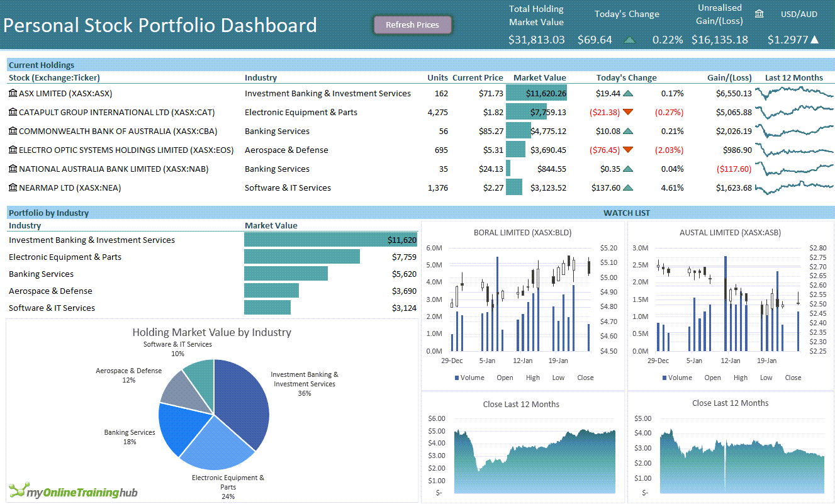This screenshot has width=835, height=504.
Task: Click the blue Volume legend color marker
Action: 456,377
